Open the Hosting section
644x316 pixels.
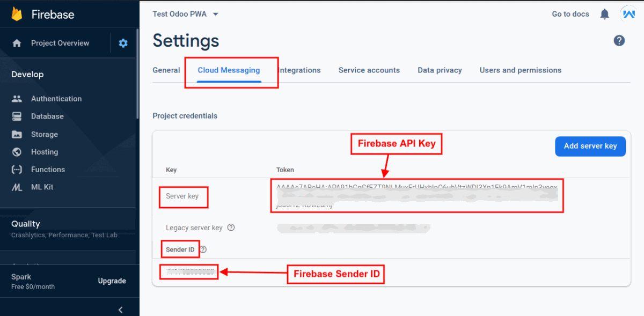pos(45,152)
